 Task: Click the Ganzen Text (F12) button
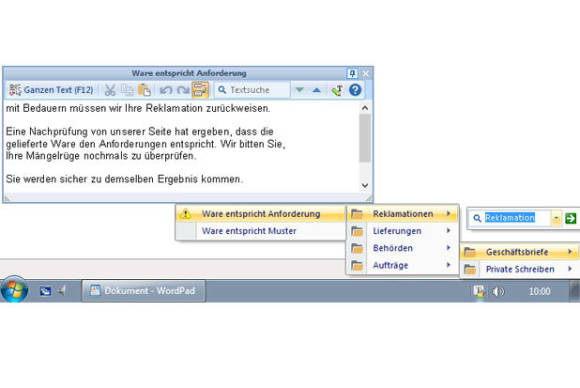click(51, 90)
